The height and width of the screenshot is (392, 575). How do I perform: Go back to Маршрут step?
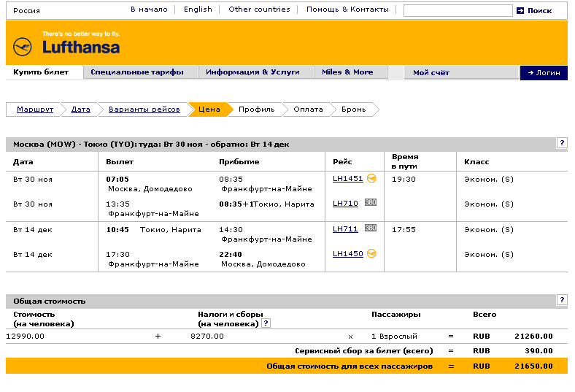click(x=35, y=109)
